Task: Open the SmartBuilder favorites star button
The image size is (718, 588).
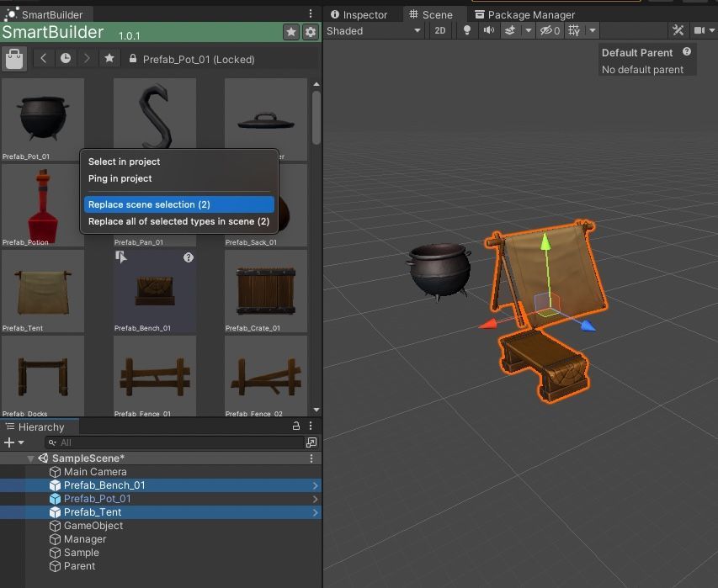Action: 290,32
